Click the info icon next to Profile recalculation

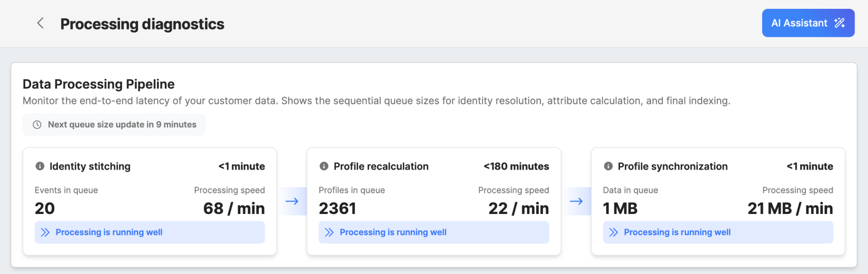click(x=324, y=166)
